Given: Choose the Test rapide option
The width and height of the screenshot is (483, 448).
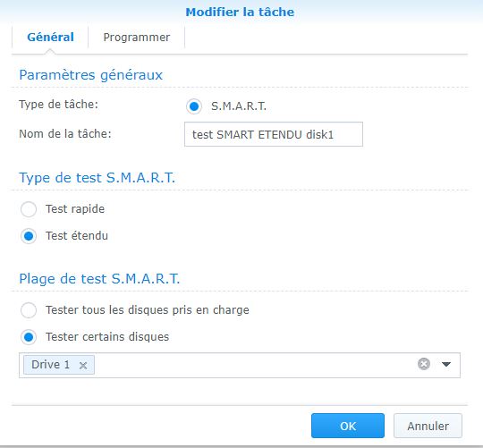Looking at the screenshot, I should (x=29, y=209).
